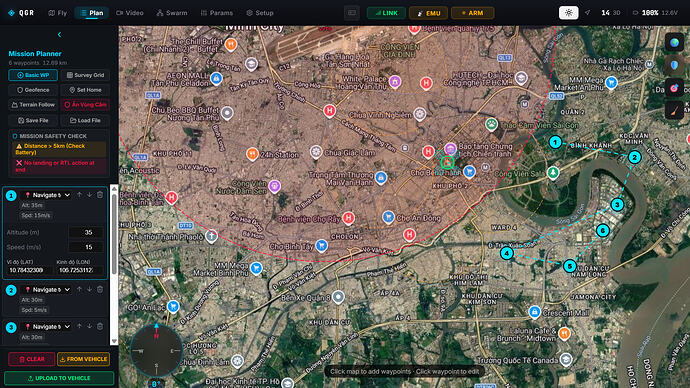Screen dimensions: 690x388
Task: Click the LINK connection button
Action: pyautogui.click(x=386, y=13)
